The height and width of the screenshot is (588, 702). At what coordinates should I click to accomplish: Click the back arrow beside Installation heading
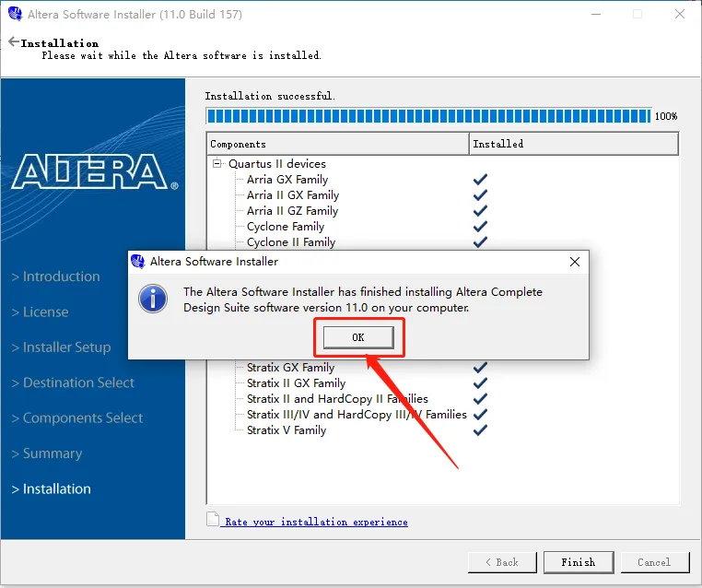pyautogui.click(x=14, y=42)
